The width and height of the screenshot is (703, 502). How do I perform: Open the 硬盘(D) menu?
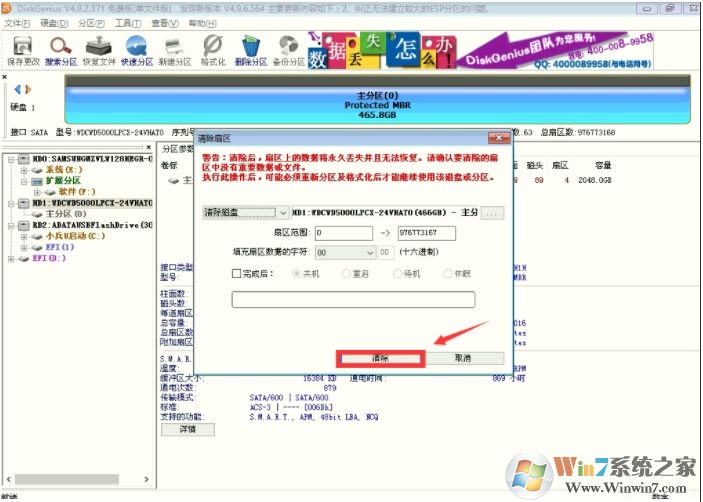(x=54, y=23)
